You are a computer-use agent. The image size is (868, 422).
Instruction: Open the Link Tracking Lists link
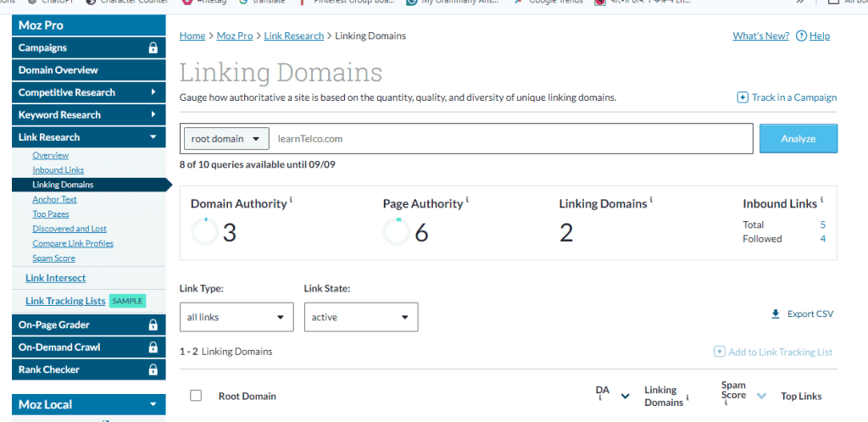pyautogui.click(x=65, y=302)
